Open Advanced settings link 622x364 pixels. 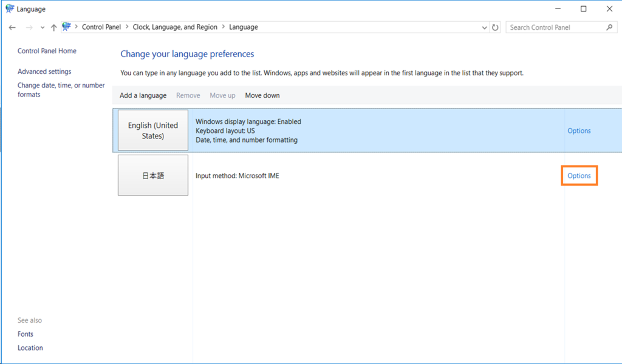coord(44,72)
